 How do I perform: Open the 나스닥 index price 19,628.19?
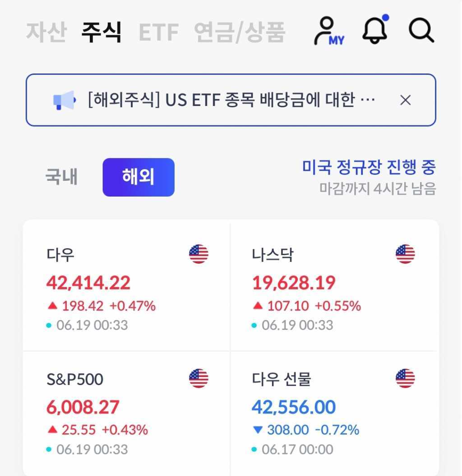(294, 283)
